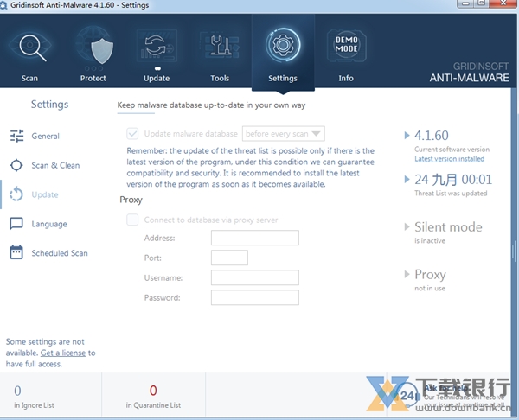Image resolution: width=519 pixels, height=420 pixels.
Task: Open the Update arrows icon in top bar
Action: (157, 46)
